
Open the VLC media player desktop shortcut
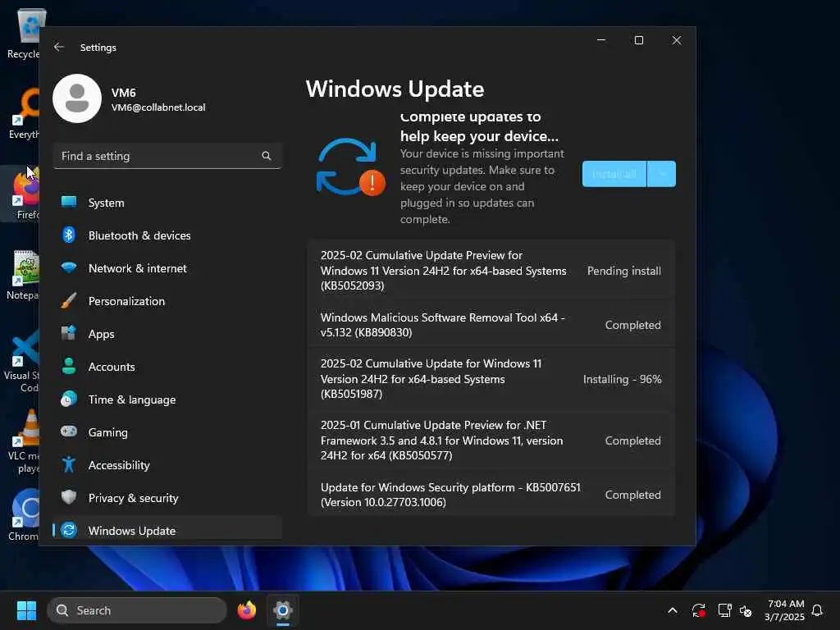(23, 441)
